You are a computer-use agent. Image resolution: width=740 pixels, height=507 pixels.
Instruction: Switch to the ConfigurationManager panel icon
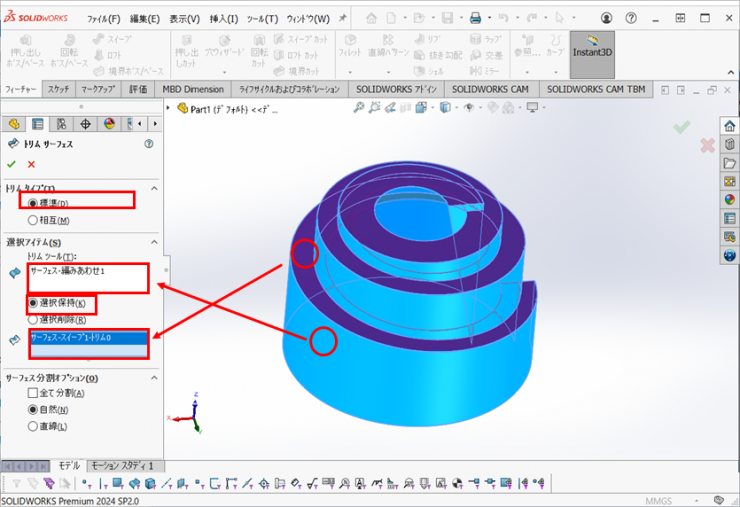[x=62, y=124]
